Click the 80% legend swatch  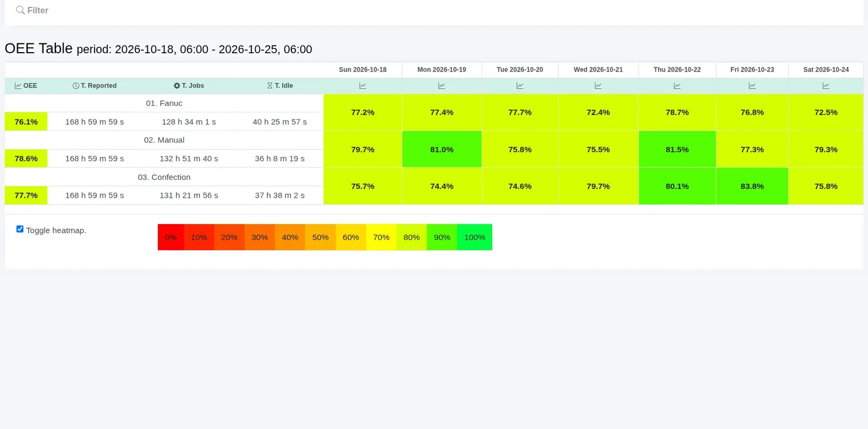click(x=412, y=237)
